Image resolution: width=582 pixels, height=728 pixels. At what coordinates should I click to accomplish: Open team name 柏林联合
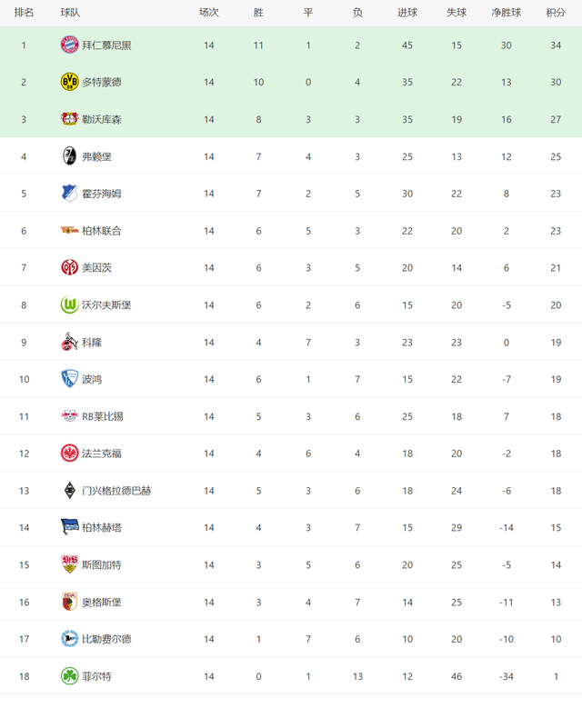102,231
